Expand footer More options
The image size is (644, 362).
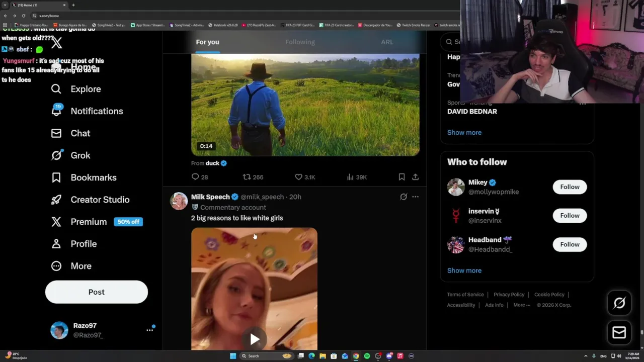[522, 305]
